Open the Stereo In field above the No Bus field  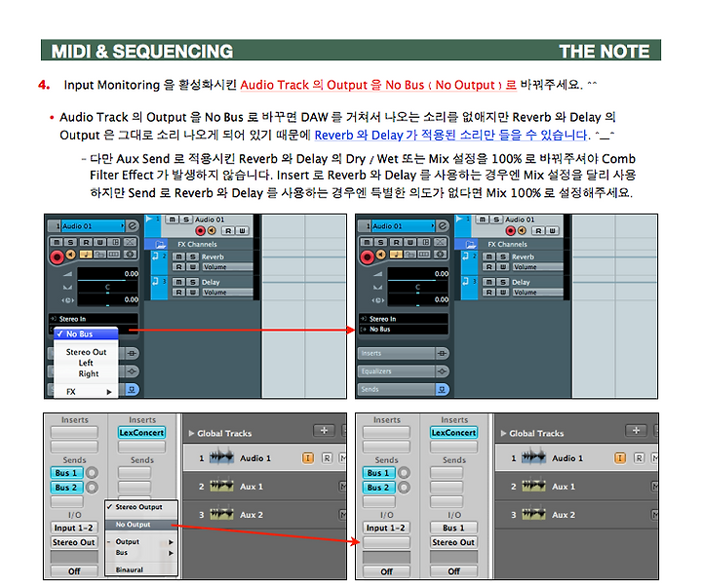[404, 319]
